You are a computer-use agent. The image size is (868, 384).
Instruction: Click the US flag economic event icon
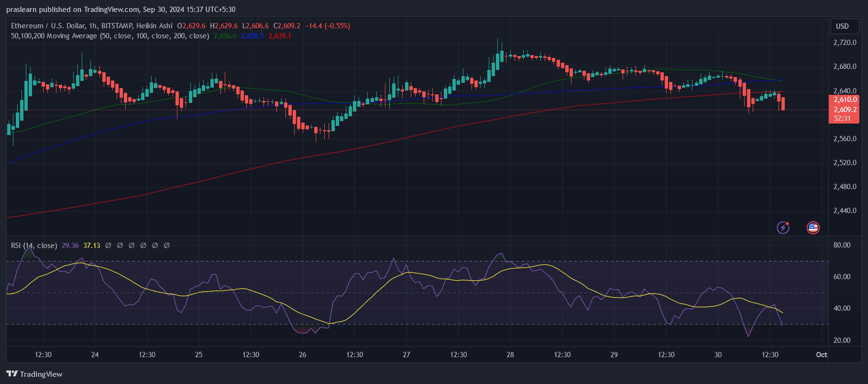pyautogui.click(x=813, y=227)
